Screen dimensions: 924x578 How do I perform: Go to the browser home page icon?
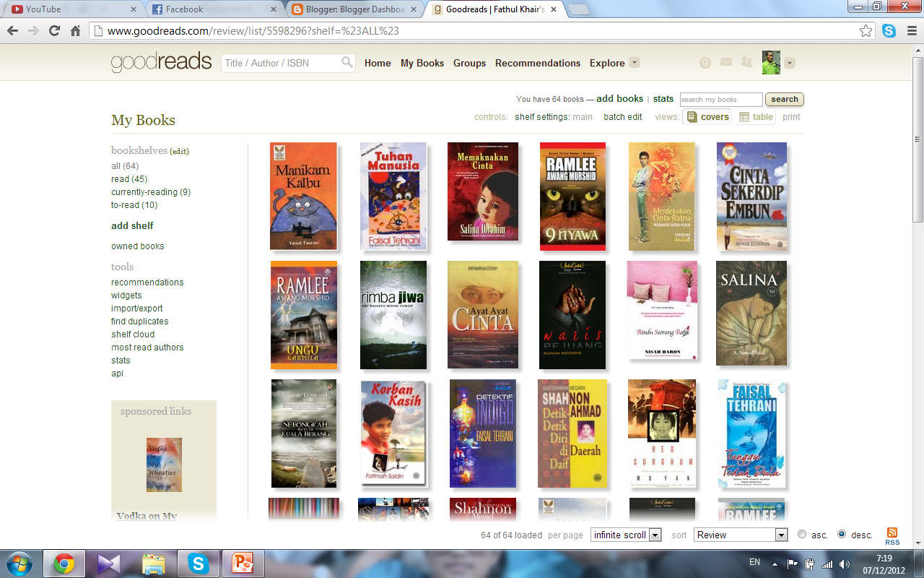(x=75, y=31)
